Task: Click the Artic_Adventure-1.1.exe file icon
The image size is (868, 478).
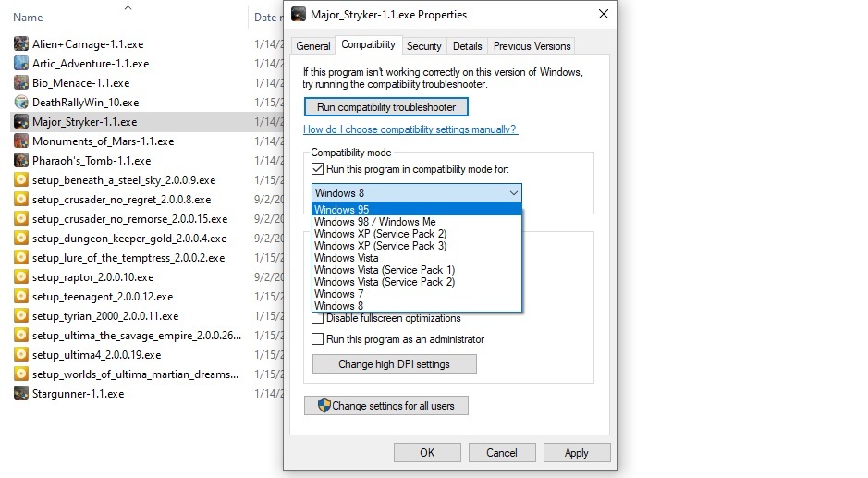Action: [x=21, y=63]
